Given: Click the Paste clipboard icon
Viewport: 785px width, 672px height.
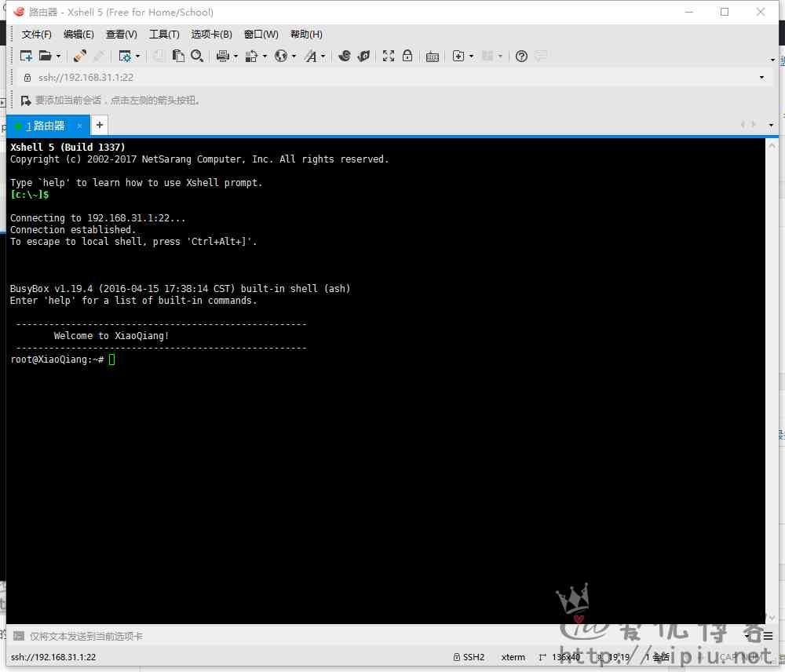Looking at the screenshot, I should click(178, 56).
